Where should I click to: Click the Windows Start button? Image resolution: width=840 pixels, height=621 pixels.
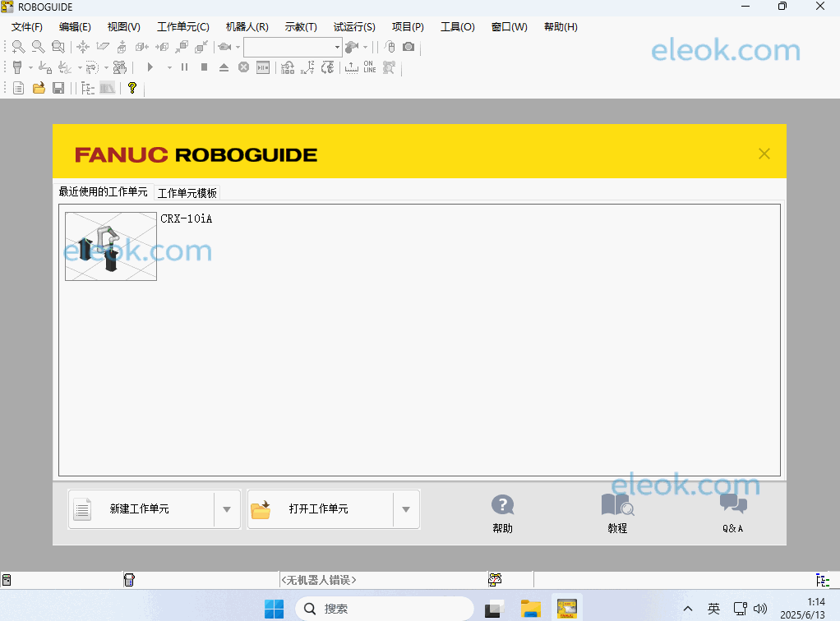pos(275,609)
